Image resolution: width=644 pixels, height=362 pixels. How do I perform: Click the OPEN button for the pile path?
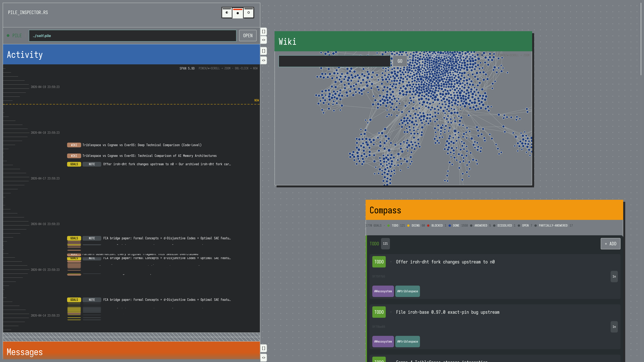[248, 36]
